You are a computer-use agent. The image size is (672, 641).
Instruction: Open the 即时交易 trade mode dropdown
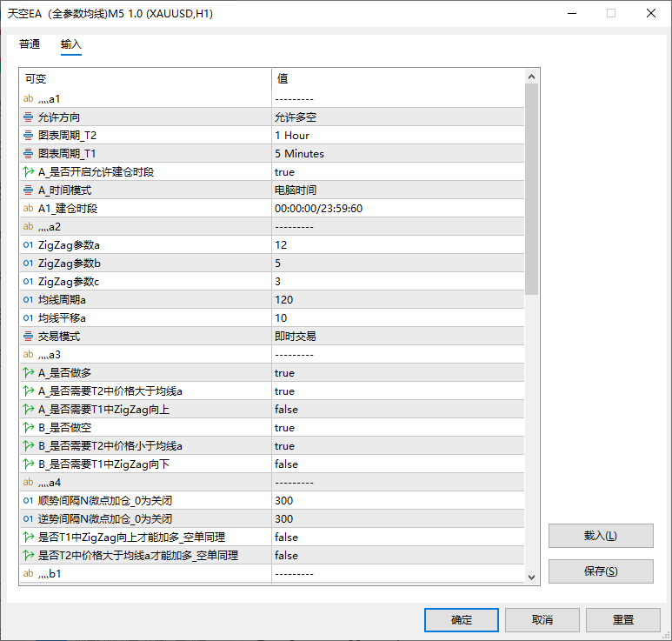coord(397,336)
